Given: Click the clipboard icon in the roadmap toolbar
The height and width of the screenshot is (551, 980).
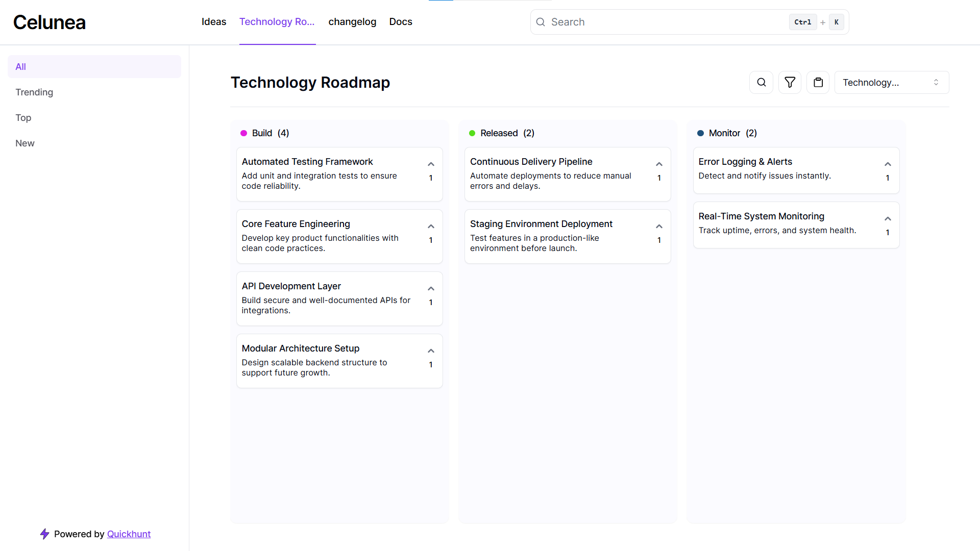Looking at the screenshot, I should pyautogui.click(x=818, y=82).
